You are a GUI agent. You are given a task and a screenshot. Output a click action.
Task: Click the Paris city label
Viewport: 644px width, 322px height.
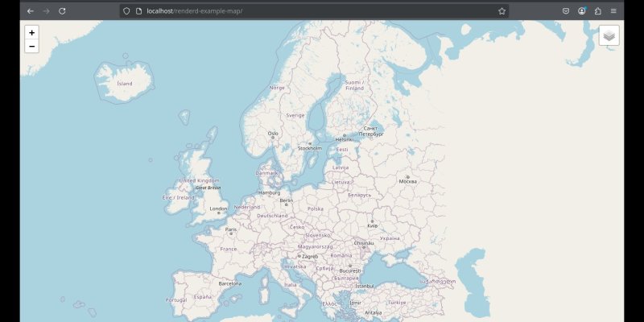pyautogui.click(x=231, y=229)
